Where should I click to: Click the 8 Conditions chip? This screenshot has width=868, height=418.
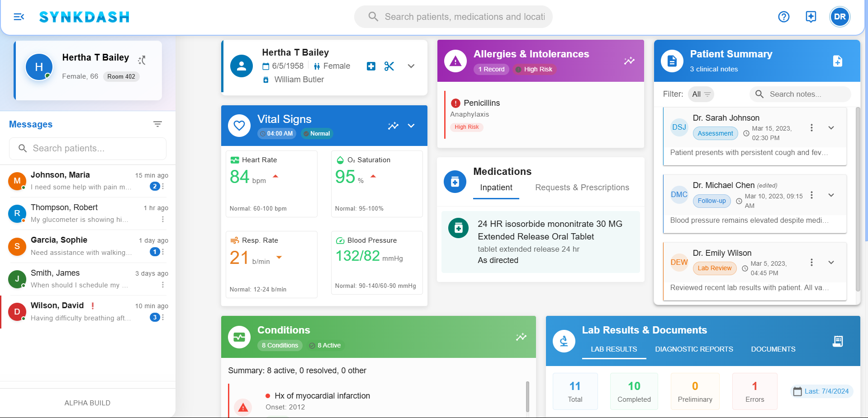coord(280,345)
